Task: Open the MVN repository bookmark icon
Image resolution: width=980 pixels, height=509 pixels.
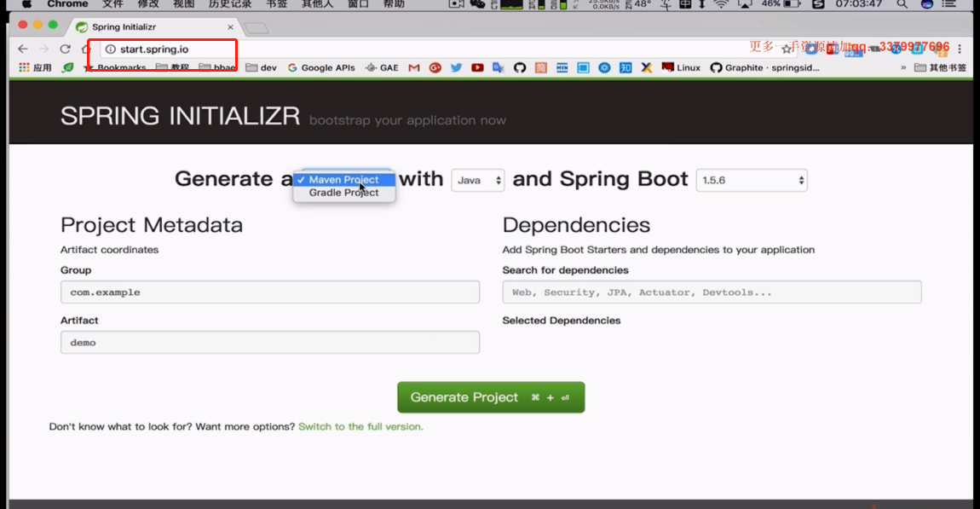Action: pyautogui.click(x=562, y=67)
